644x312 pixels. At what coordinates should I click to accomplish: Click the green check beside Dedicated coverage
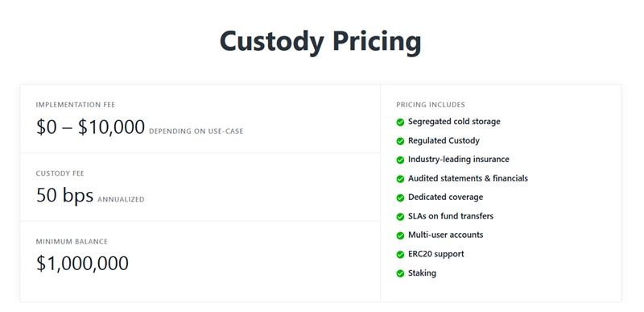coord(400,198)
